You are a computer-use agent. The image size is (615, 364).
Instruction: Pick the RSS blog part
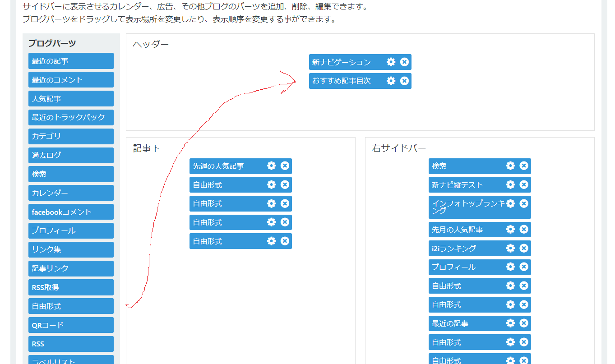(x=71, y=344)
